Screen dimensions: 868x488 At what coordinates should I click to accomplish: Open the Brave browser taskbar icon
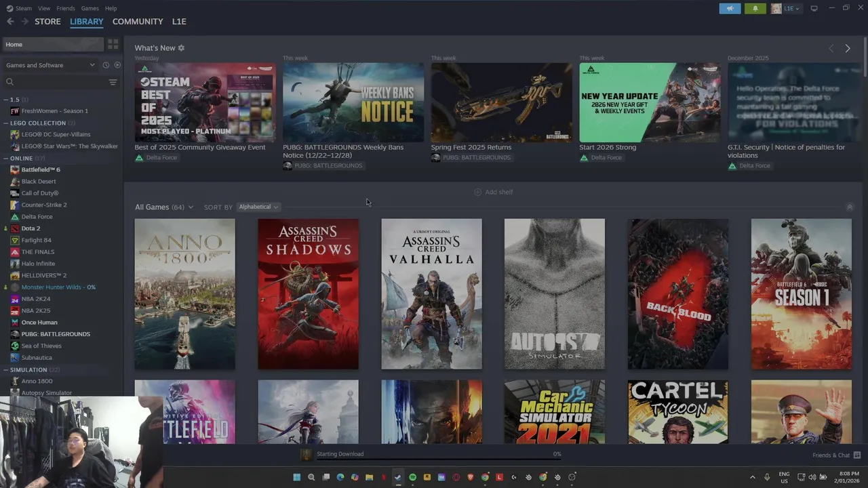point(471,477)
